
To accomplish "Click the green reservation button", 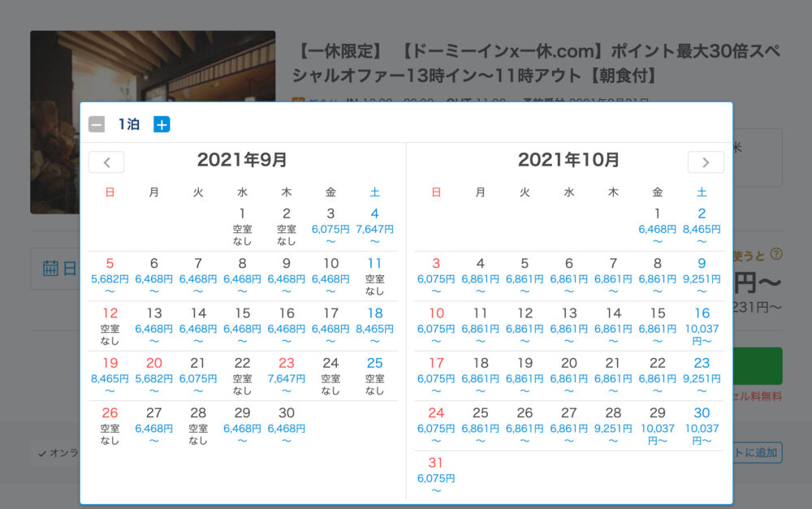I will coord(762,365).
